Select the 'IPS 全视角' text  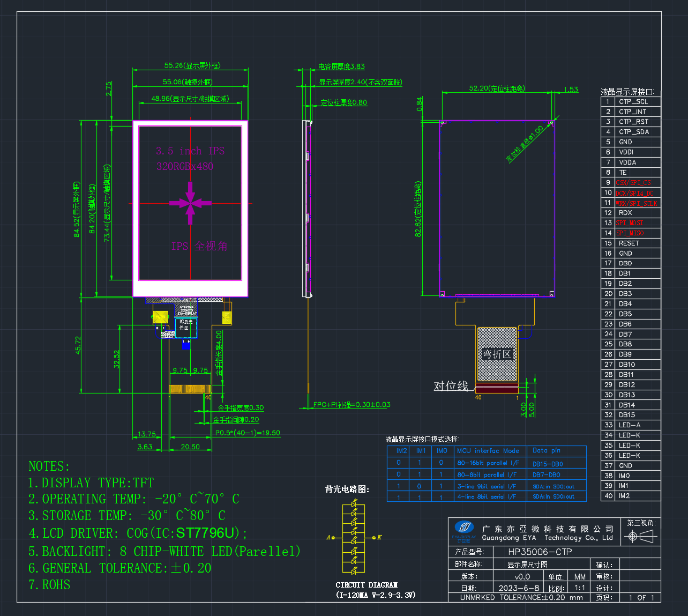[199, 246]
